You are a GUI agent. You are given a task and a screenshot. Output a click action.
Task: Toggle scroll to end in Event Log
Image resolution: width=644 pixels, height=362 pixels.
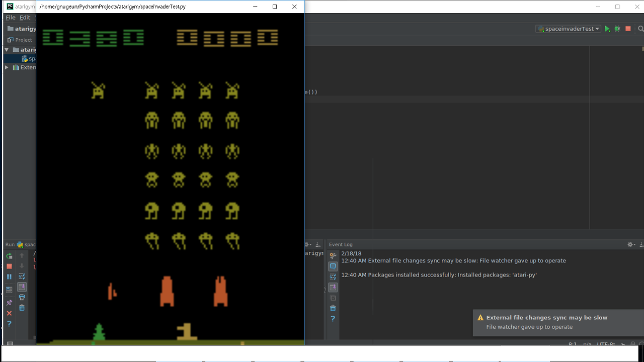[333, 287]
